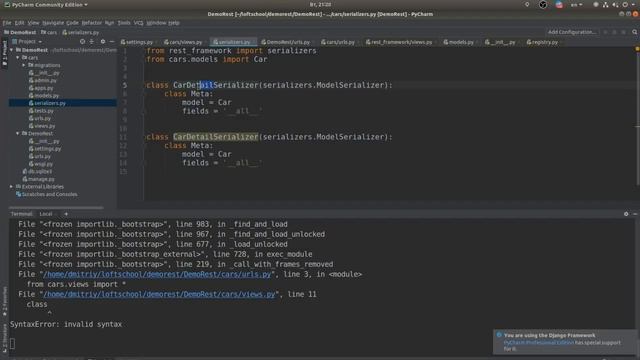Select wsgi.py in project tree
Viewport: 640px width, 360px height.
pos(40,164)
